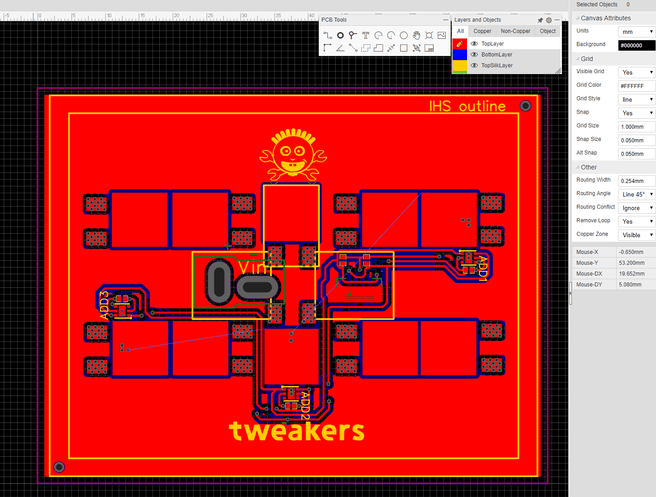656x497 pixels.
Task: Select the Circle tool
Action: click(x=404, y=36)
